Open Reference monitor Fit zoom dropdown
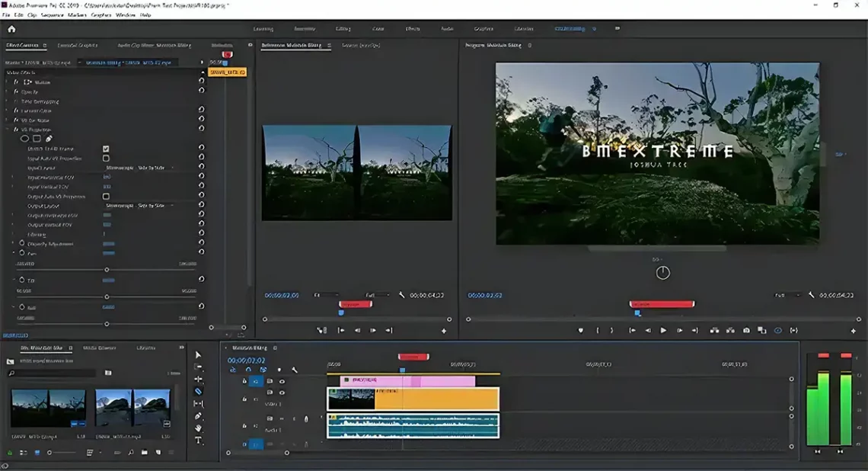868x471 pixels. click(x=326, y=296)
